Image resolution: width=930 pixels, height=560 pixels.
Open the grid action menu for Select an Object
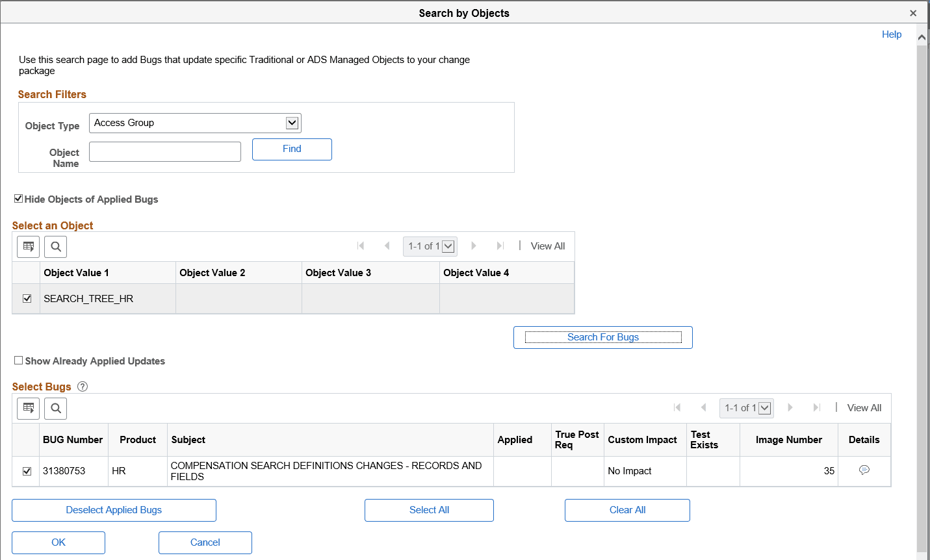(28, 246)
